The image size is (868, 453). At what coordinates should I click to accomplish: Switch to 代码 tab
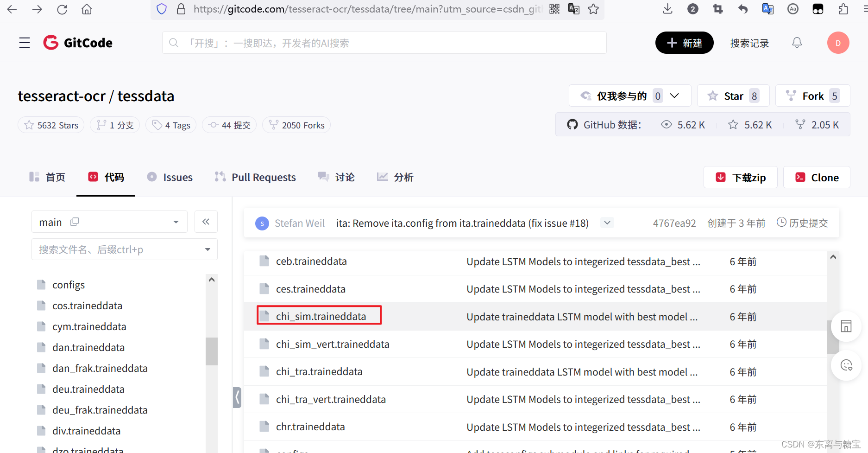(x=106, y=177)
